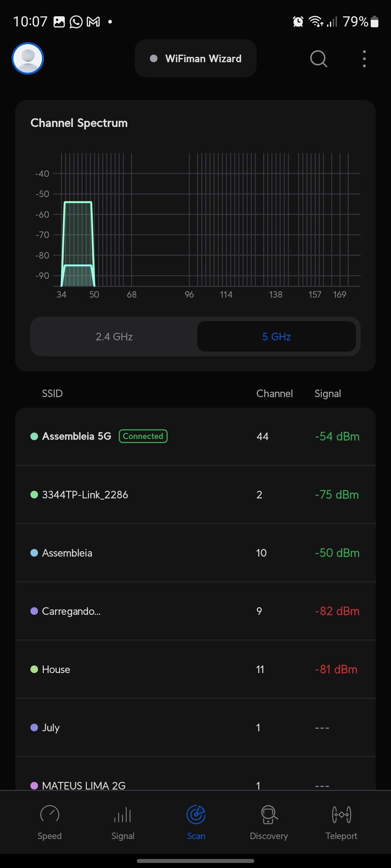Tap the Connected badge on Assembleia 5G
The height and width of the screenshot is (868, 391).
[143, 436]
